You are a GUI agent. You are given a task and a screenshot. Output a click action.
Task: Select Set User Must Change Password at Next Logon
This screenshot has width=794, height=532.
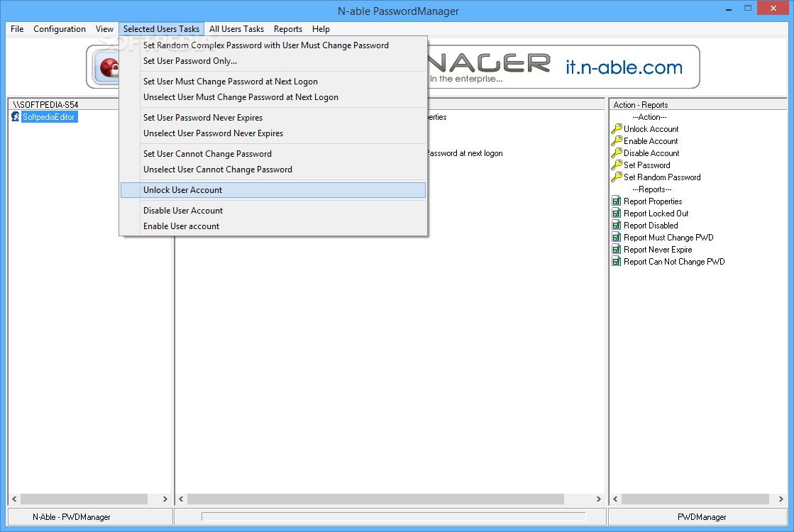click(273, 82)
